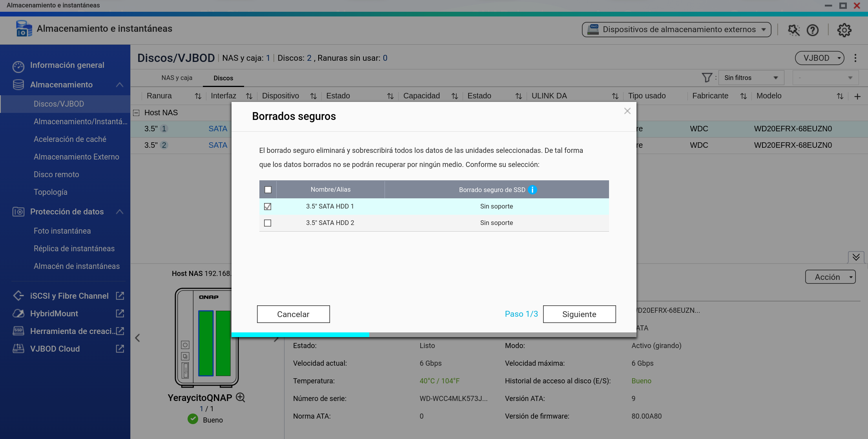
Task: Click the tools wrench icon in header
Action: coord(793,30)
